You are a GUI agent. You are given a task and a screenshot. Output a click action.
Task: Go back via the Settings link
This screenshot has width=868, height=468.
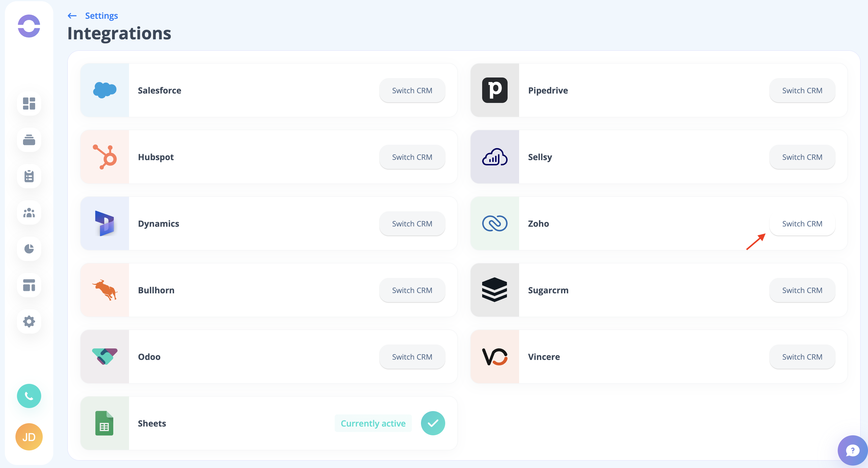tap(101, 16)
